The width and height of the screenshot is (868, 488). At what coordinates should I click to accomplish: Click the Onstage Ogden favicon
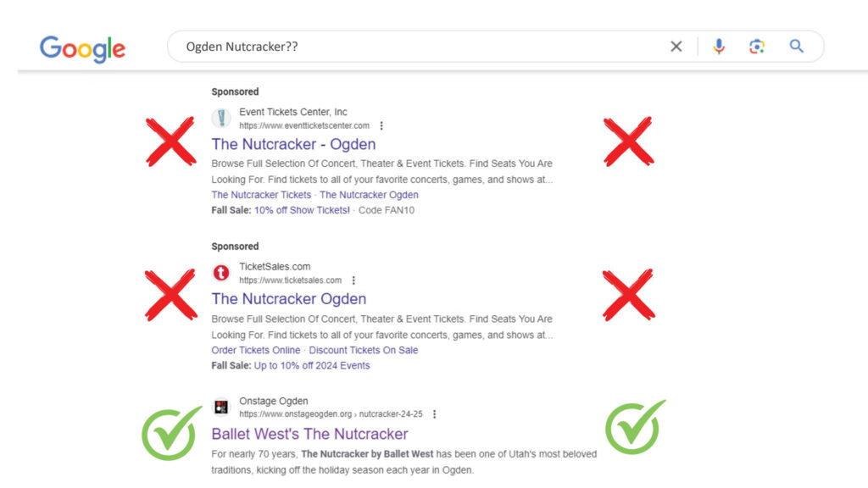pos(221,408)
